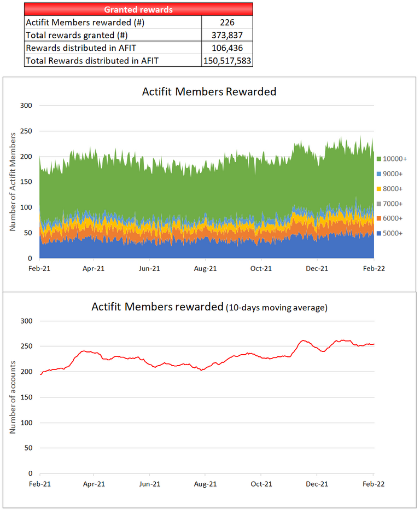Click the light blue 9000+ legend swatch

[x=379, y=174]
